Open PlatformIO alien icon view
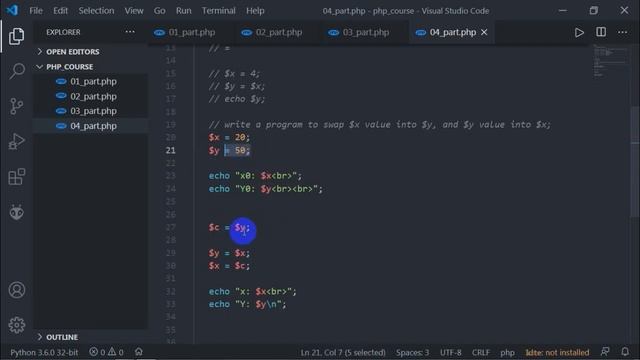This screenshot has height=360, width=640. 16,212
